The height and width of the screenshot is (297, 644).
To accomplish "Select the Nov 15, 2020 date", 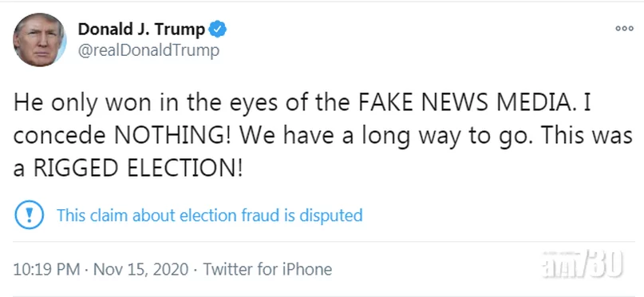I will coord(141,270).
